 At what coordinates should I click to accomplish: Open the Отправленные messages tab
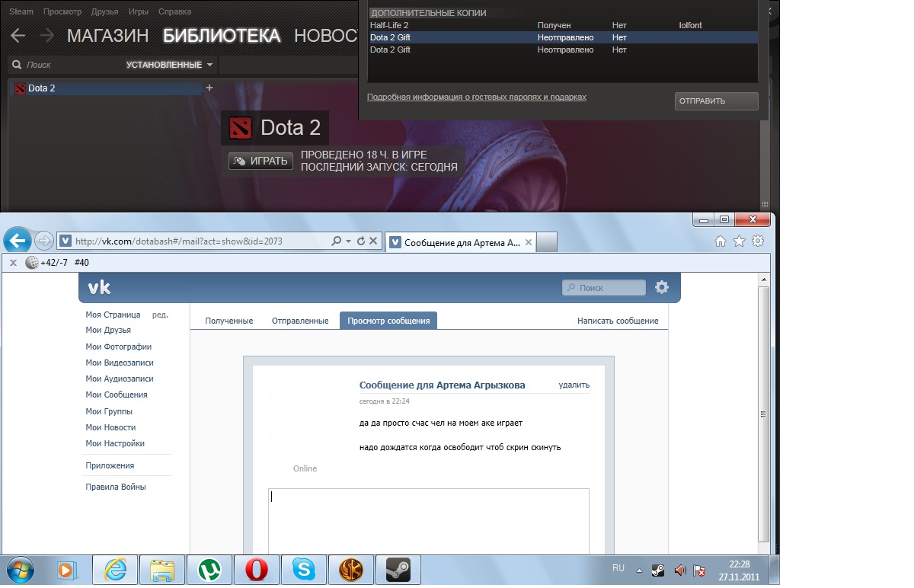[300, 321]
